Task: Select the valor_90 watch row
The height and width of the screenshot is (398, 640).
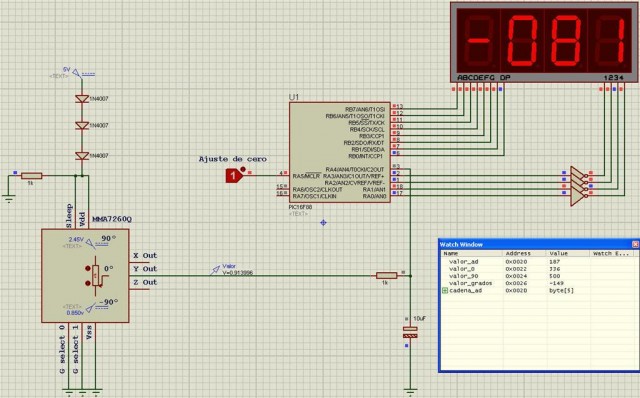Action: pos(540,276)
